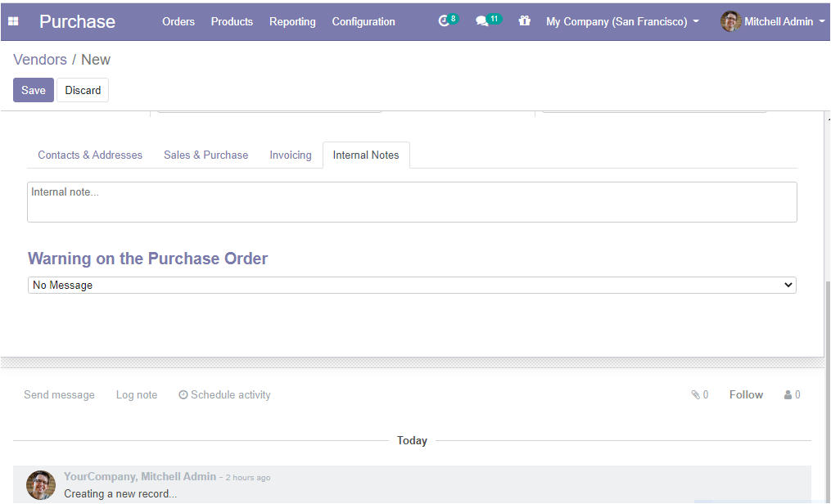Viewport: 831px width, 504px height.
Task: Switch to Sales & Purchase tab
Action: point(205,155)
